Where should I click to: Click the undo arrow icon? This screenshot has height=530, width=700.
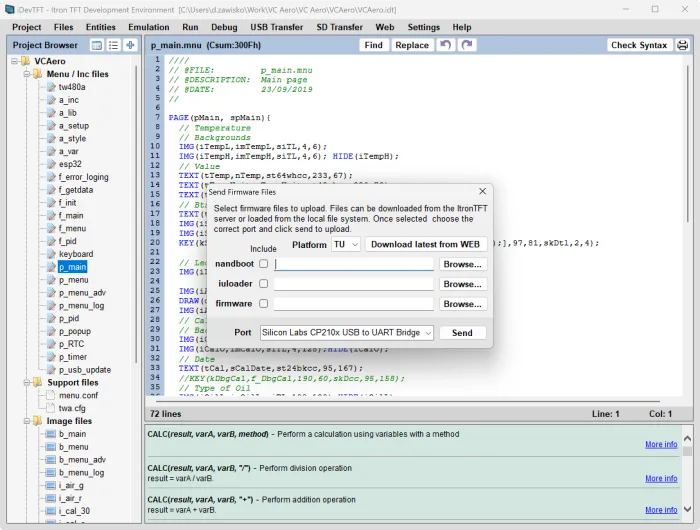(x=446, y=45)
